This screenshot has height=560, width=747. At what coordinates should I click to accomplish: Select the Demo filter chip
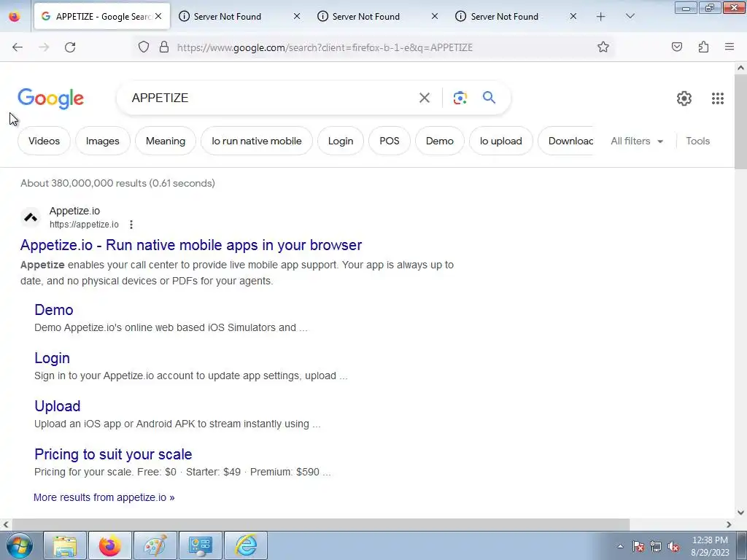(x=439, y=141)
